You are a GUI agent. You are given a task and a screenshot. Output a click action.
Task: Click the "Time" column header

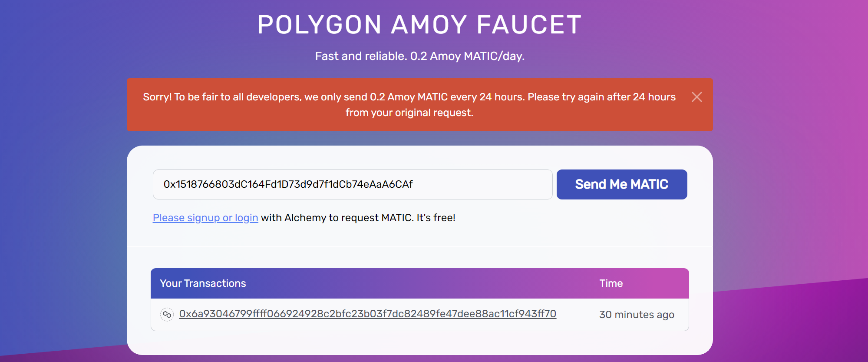click(x=611, y=283)
